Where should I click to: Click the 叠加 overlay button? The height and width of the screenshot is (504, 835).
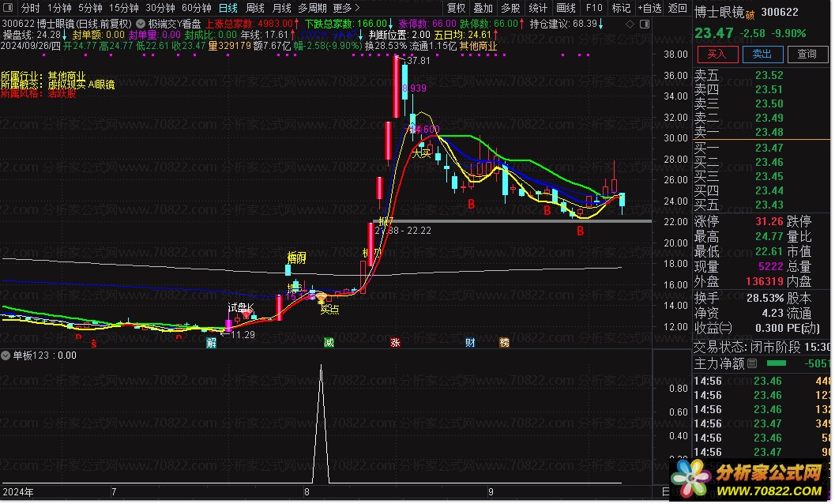click(483, 8)
